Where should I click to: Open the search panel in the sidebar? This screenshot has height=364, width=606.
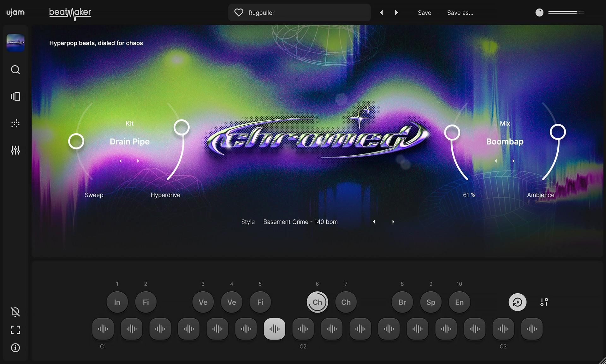[15, 70]
